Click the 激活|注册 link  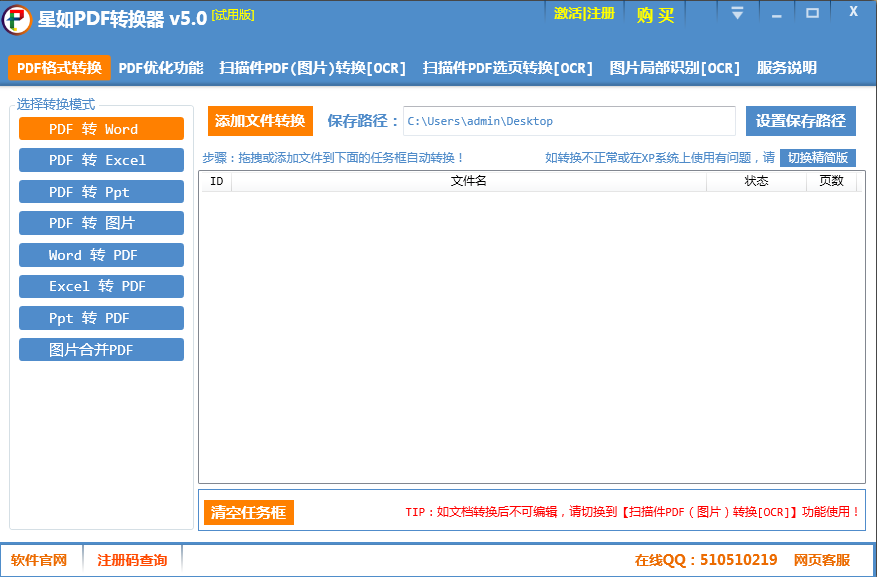click(x=584, y=14)
